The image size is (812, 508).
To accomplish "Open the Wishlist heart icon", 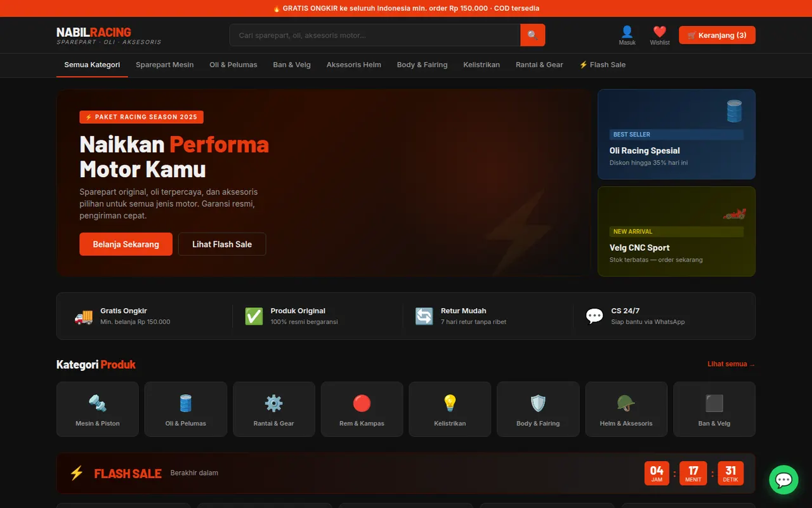I will (x=660, y=35).
